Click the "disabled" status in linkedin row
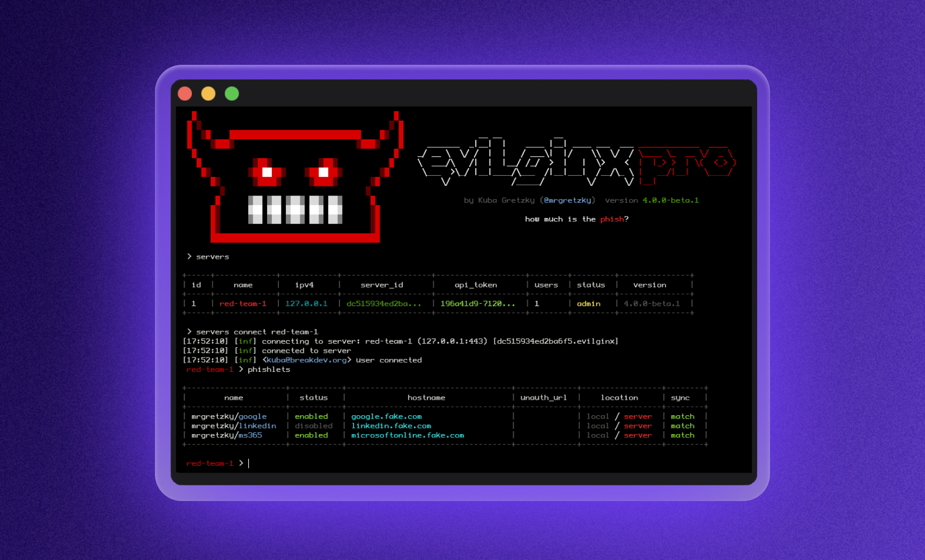This screenshot has height=560, width=925. [314, 426]
